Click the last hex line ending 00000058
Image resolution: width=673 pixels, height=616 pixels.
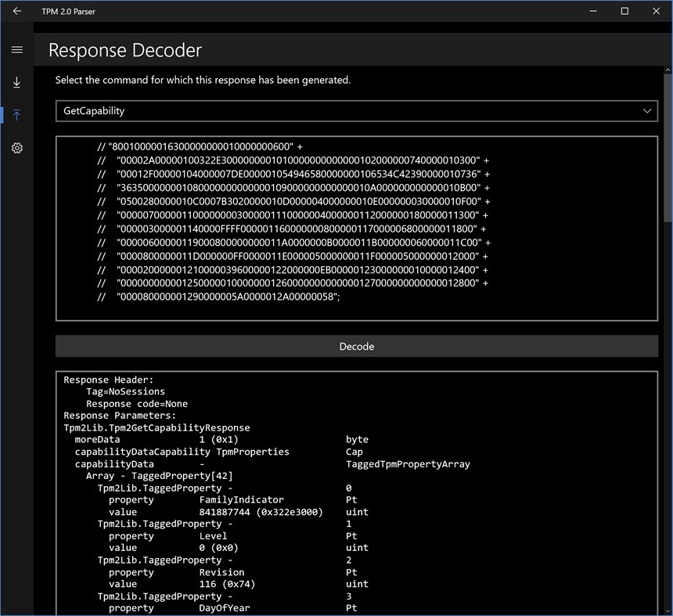pos(218,297)
